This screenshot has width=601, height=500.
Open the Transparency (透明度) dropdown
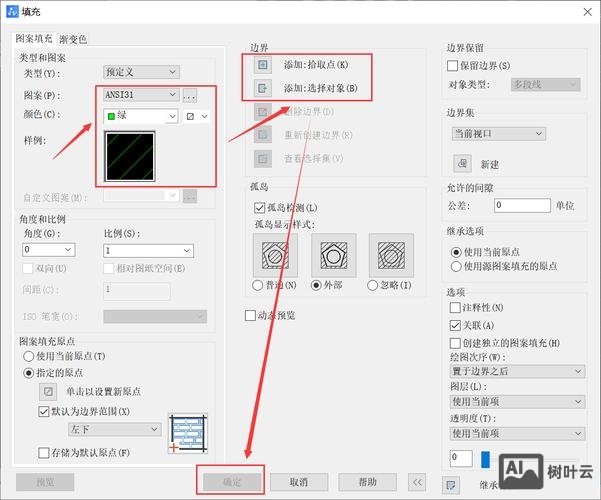coord(517,434)
